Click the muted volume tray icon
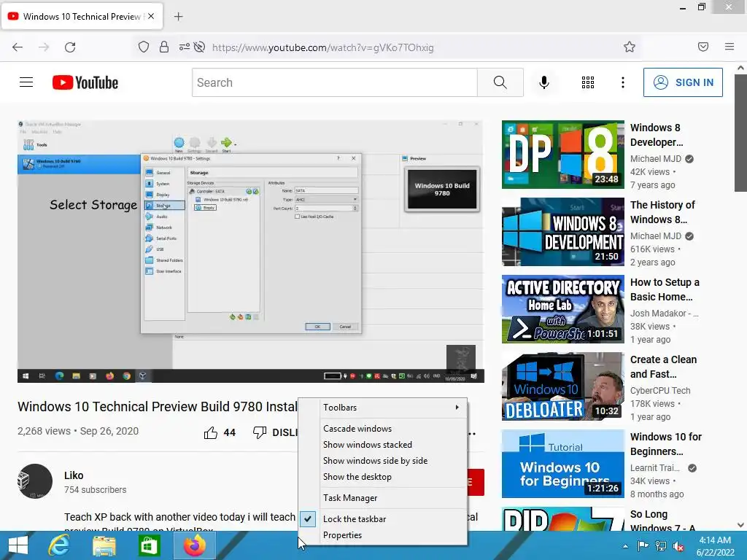This screenshot has width=747, height=560. (x=678, y=546)
